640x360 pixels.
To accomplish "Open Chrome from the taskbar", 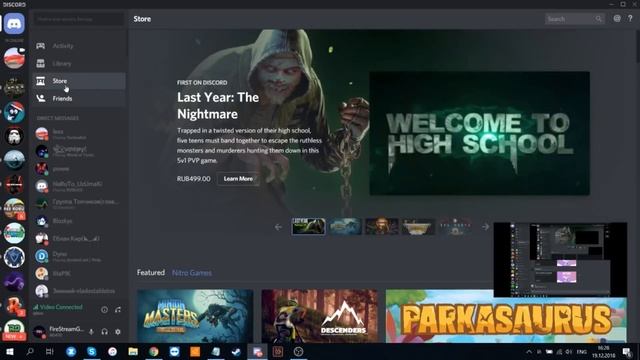I will click(153, 352).
